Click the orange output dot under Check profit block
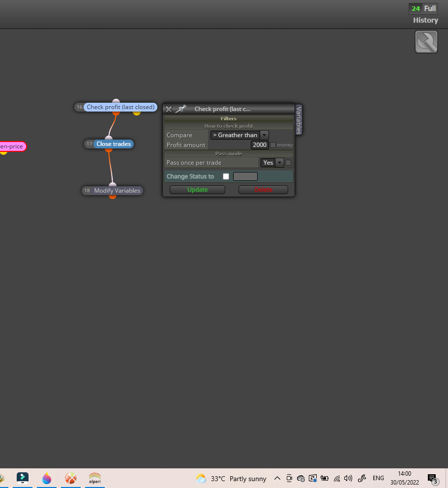The image size is (448, 488). coord(116,114)
